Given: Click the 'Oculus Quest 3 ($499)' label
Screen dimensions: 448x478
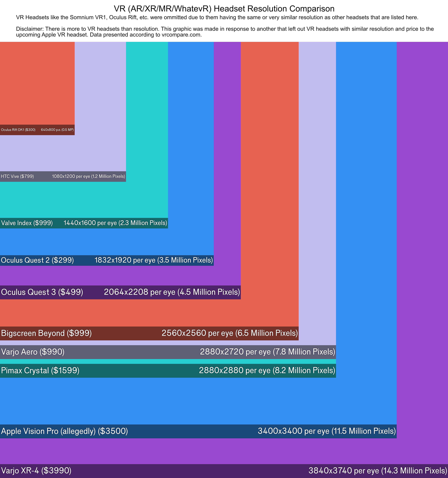Looking at the screenshot, I should tap(42, 292).
